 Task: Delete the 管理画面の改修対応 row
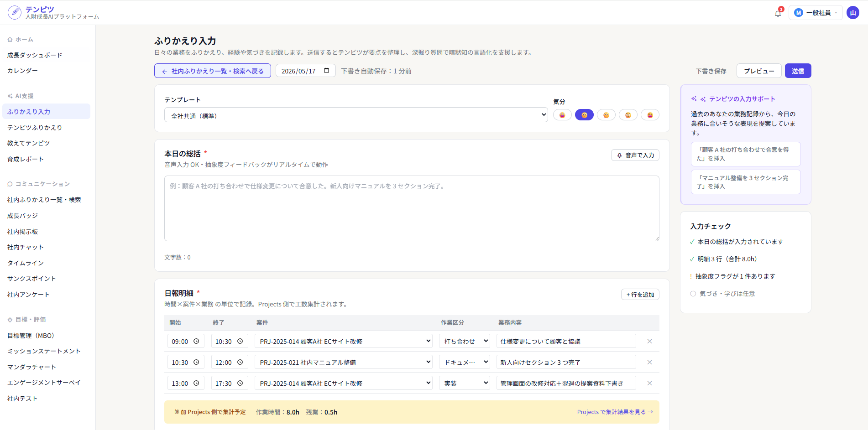649,383
